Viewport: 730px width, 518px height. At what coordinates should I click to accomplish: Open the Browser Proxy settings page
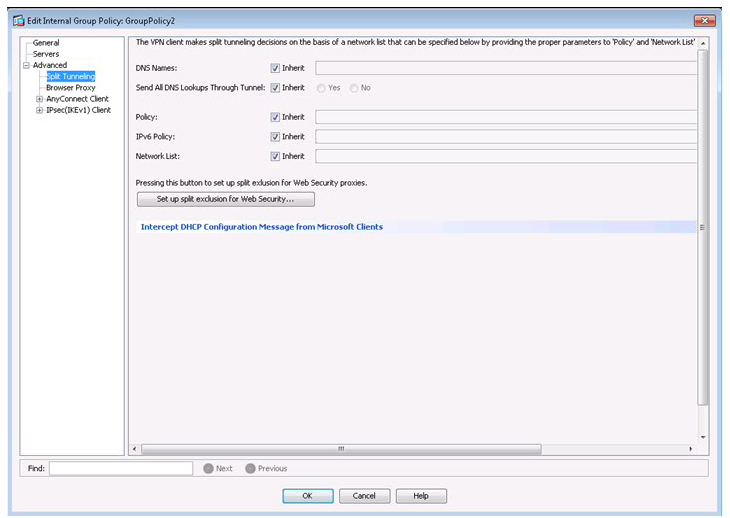[70, 88]
